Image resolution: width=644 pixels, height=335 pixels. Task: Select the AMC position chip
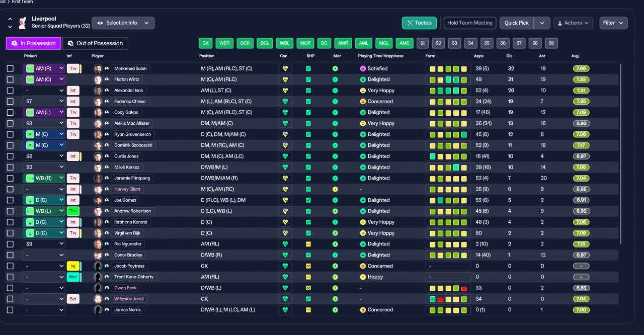tap(404, 43)
